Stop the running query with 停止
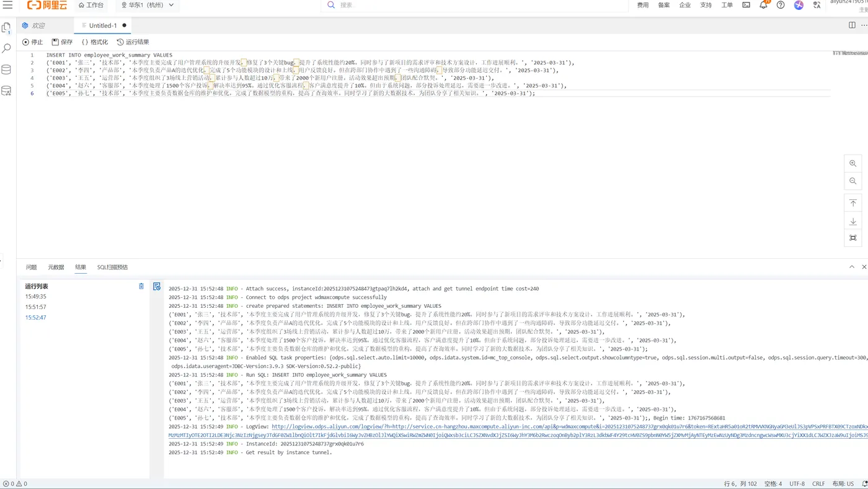The width and height of the screenshot is (868, 489). [33, 42]
